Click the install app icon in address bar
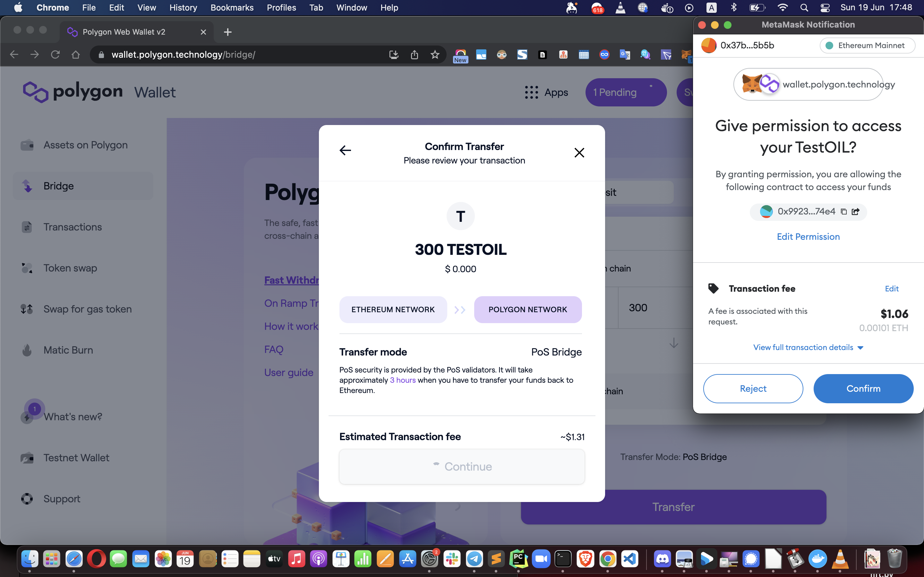 point(394,54)
